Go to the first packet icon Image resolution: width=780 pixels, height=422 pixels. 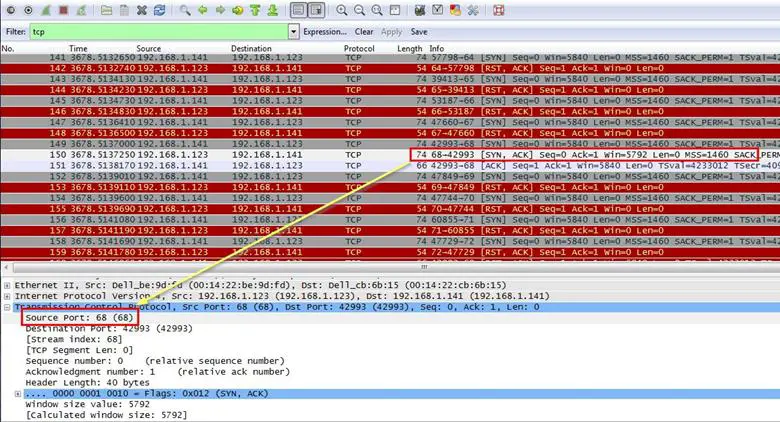coord(255,10)
